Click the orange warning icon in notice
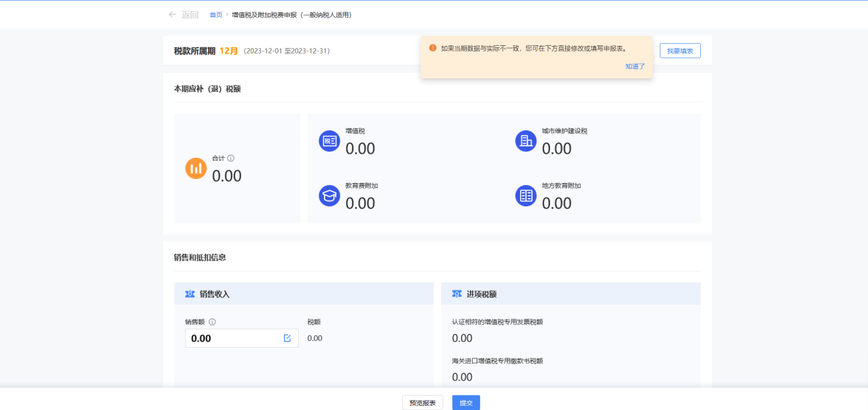Screen dimensions: 868x410 click(x=432, y=48)
